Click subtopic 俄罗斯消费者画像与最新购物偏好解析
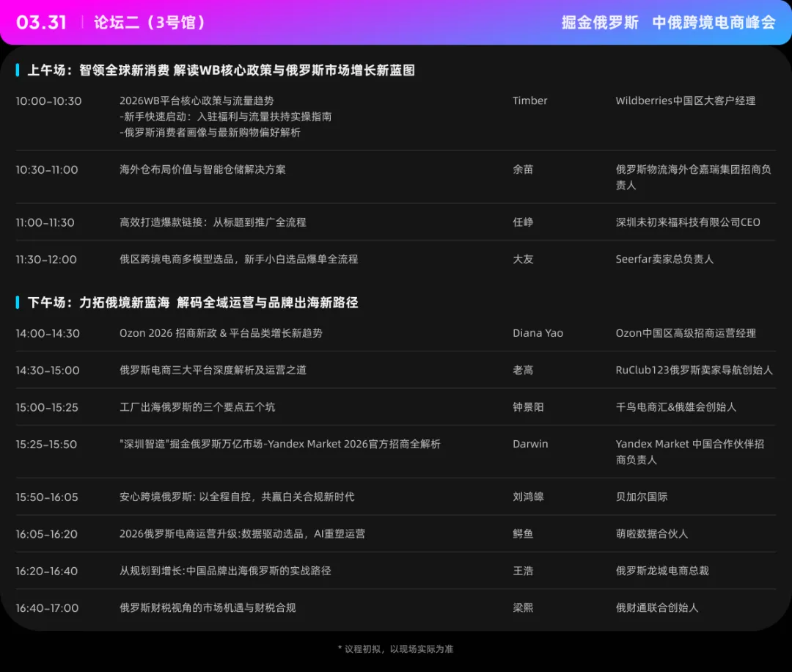This screenshot has height=672, width=792. coord(210,132)
